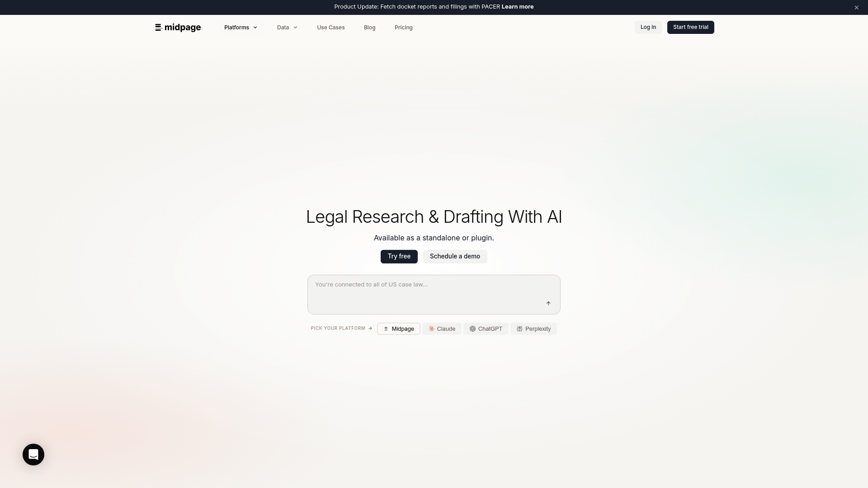Click the Schedule a demo button
Screen dimensions: 868x488
click(x=455, y=257)
